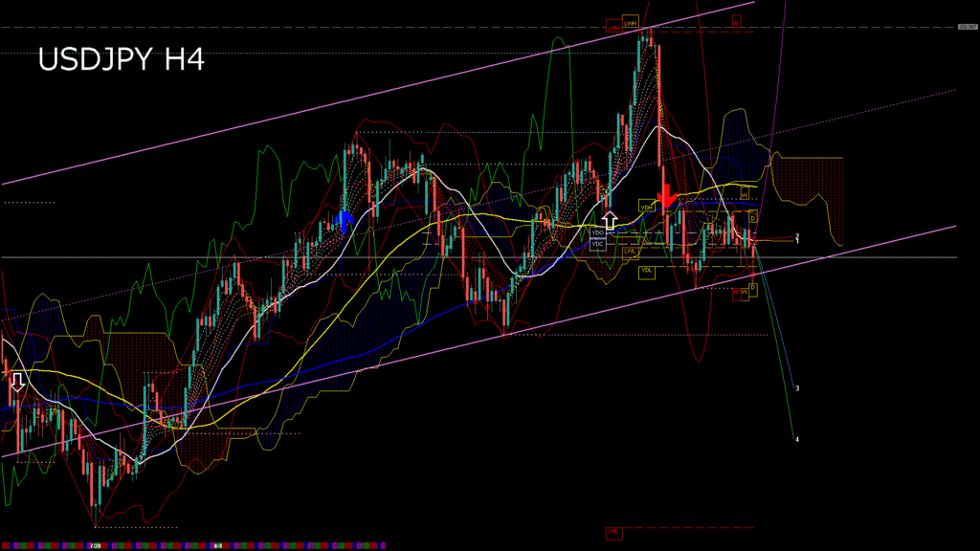Select the red LML label at bottom

[x=612, y=530]
